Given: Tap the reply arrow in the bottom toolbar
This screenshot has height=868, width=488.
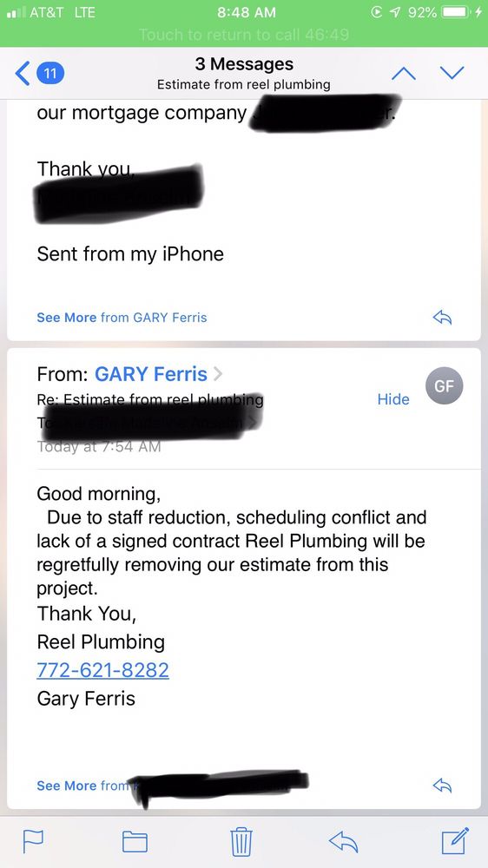Looking at the screenshot, I should 344,842.
